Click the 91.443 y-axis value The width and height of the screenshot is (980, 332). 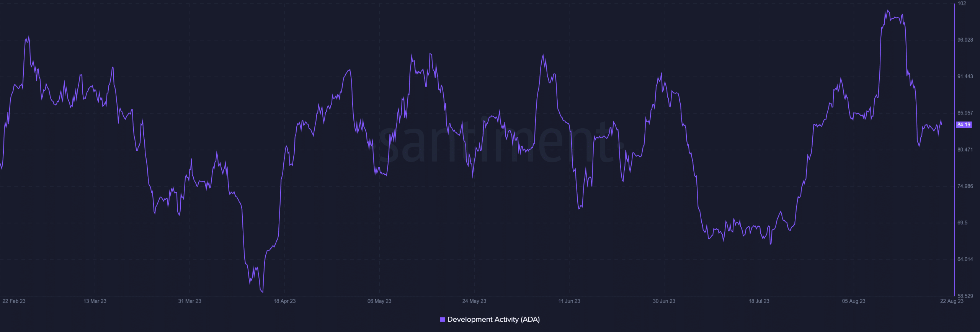click(965, 77)
